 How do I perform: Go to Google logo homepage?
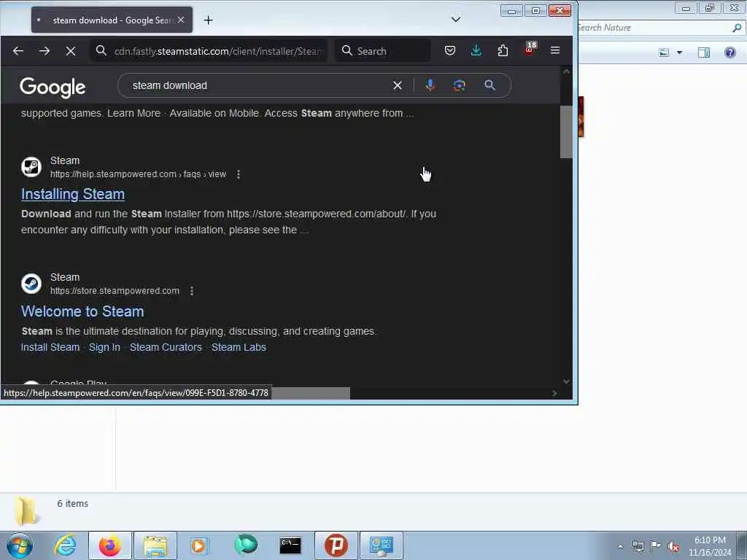53,87
